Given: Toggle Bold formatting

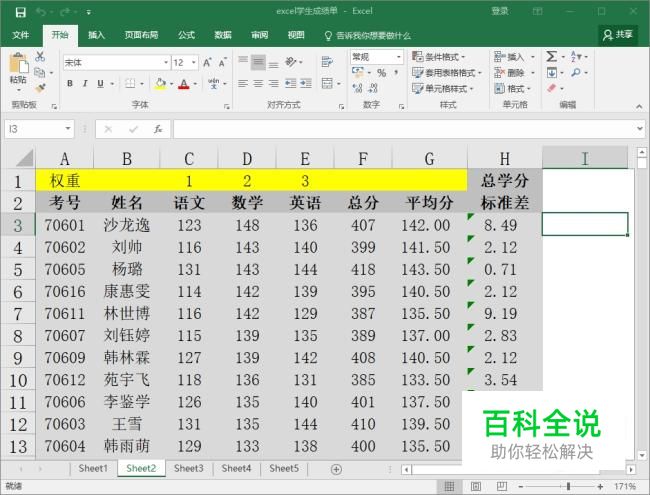Looking at the screenshot, I should [70, 84].
